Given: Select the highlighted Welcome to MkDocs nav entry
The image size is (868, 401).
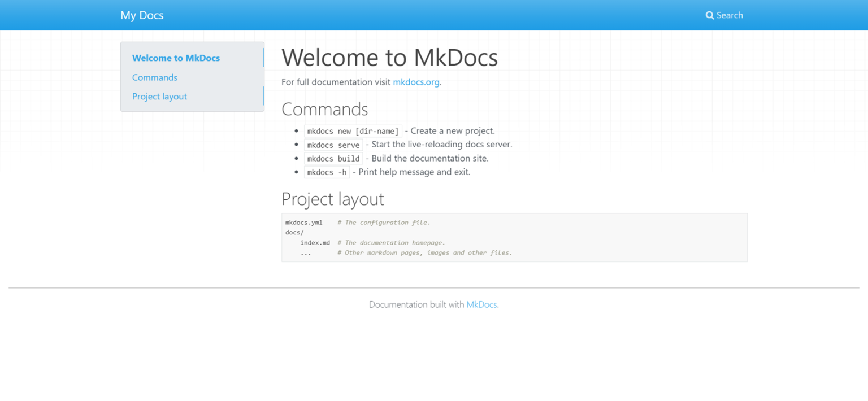Looking at the screenshot, I should point(176,58).
